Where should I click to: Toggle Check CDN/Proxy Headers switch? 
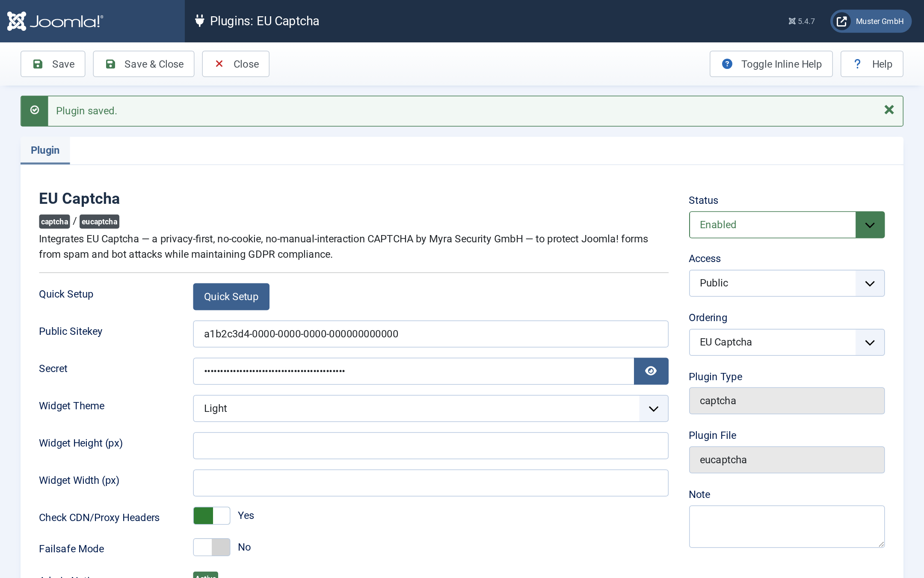[x=212, y=515]
